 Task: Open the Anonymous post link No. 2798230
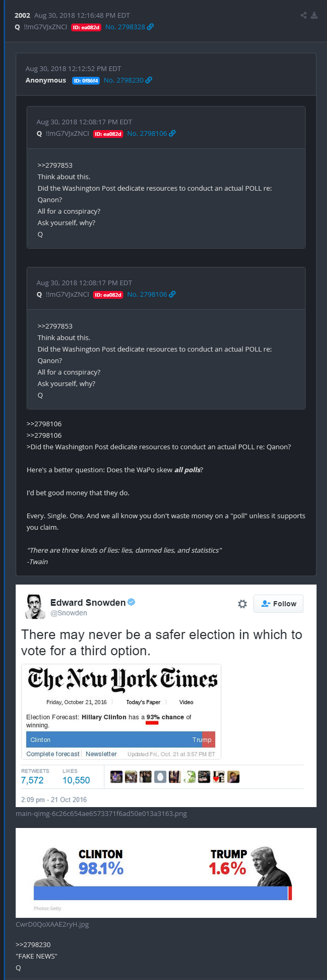click(x=123, y=80)
